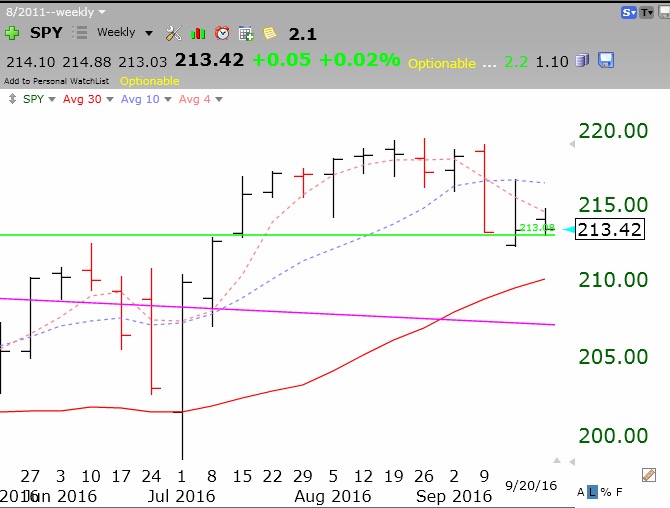Click the small yellow Optionable label below
The image size is (670, 508).
150,81
